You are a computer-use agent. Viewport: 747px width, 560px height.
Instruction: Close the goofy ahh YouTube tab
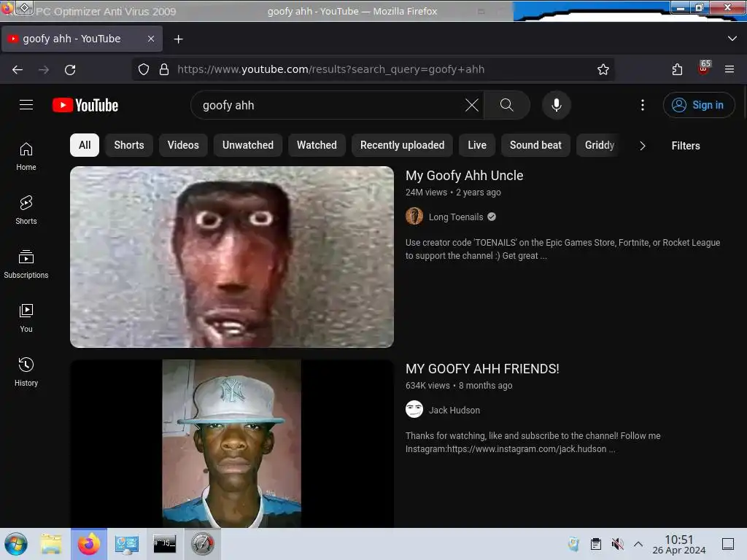[x=151, y=39]
